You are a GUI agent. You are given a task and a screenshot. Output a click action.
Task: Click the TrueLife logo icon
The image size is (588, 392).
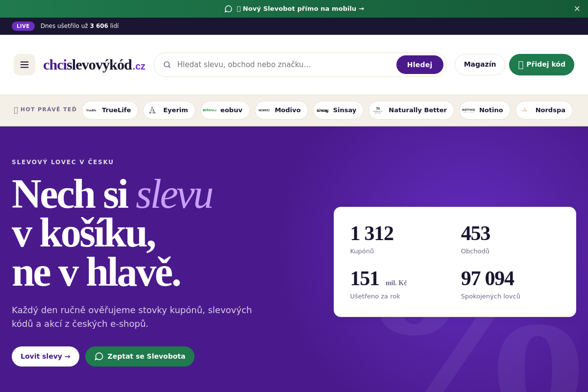91,110
